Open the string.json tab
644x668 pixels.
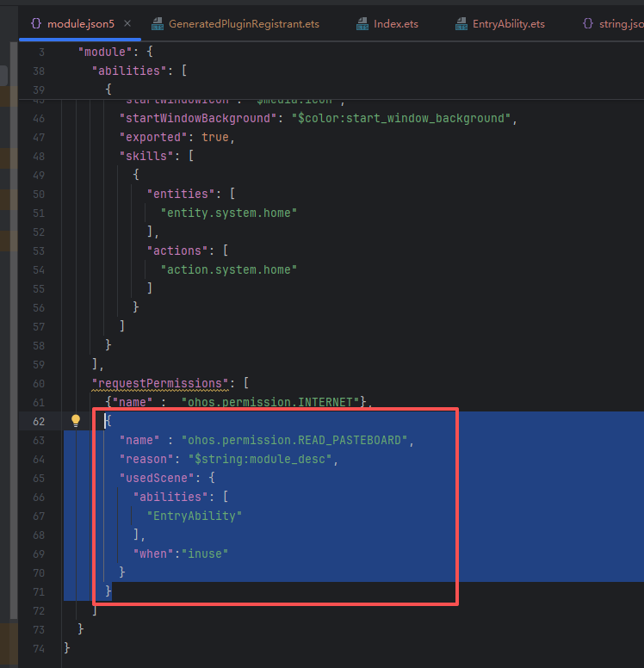pos(620,23)
